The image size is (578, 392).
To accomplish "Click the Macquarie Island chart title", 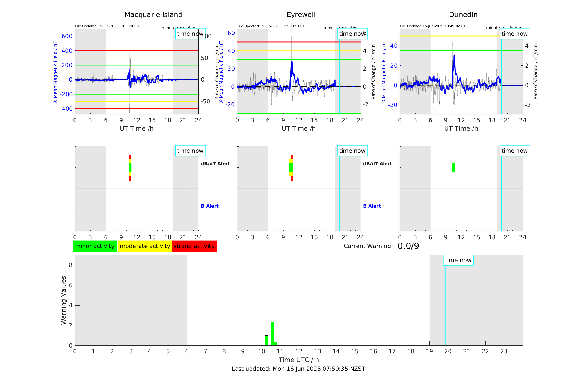I will (153, 15).
